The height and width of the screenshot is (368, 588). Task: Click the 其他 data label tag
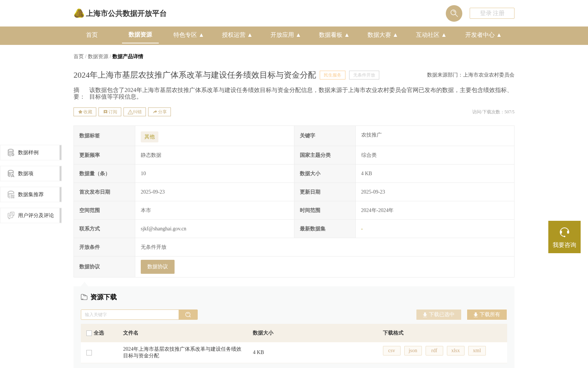[x=150, y=137]
